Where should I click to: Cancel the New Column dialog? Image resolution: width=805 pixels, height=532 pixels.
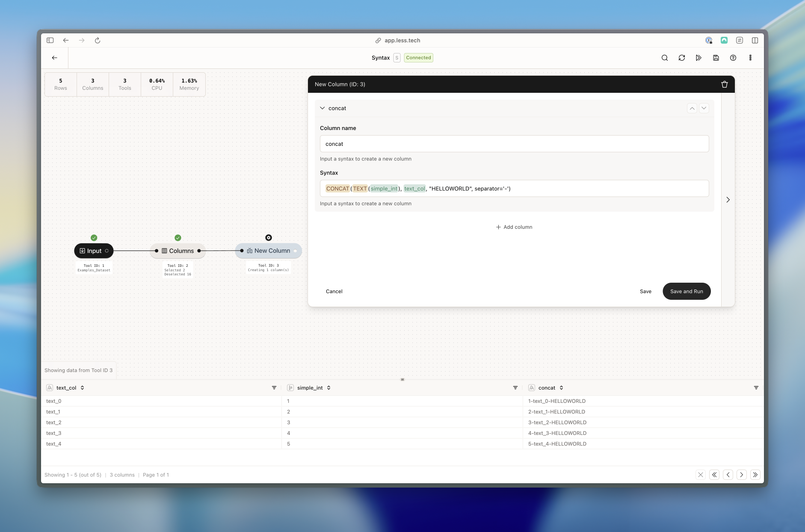334,291
